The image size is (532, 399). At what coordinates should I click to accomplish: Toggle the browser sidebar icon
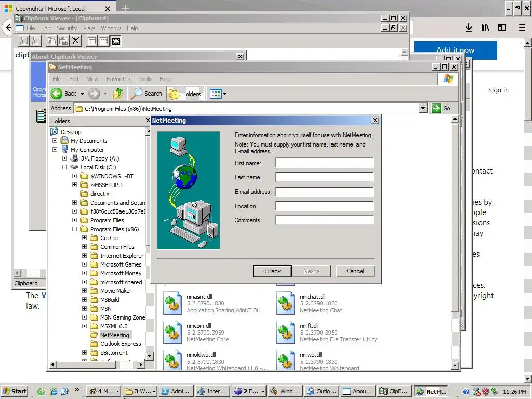tap(502, 28)
